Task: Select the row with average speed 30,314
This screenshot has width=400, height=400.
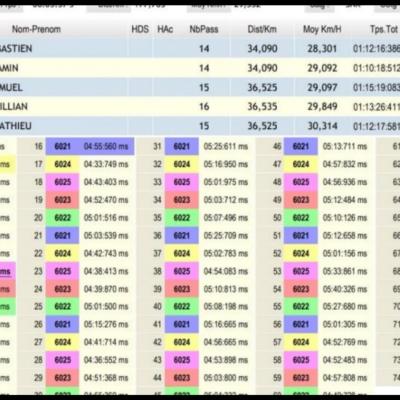Action: pos(200,126)
